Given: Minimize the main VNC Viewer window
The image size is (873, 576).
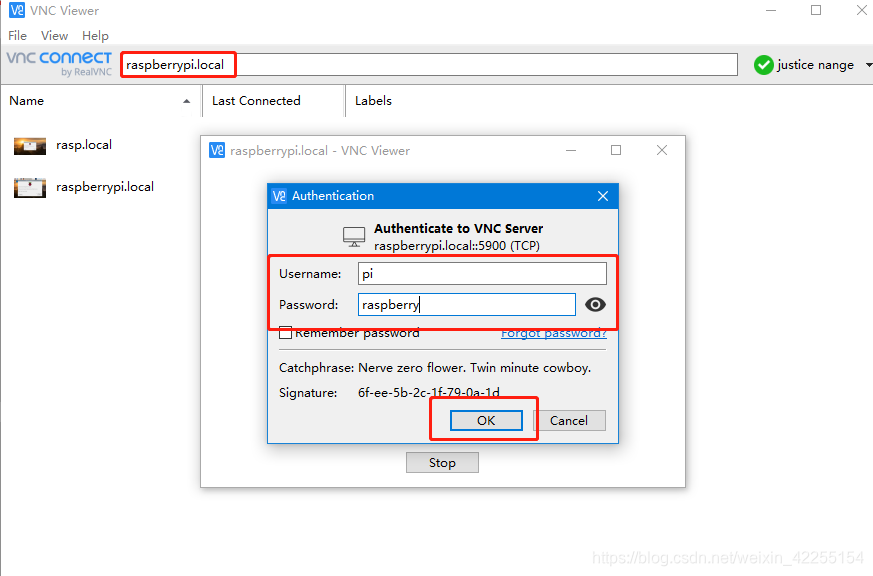Looking at the screenshot, I should click(771, 11).
